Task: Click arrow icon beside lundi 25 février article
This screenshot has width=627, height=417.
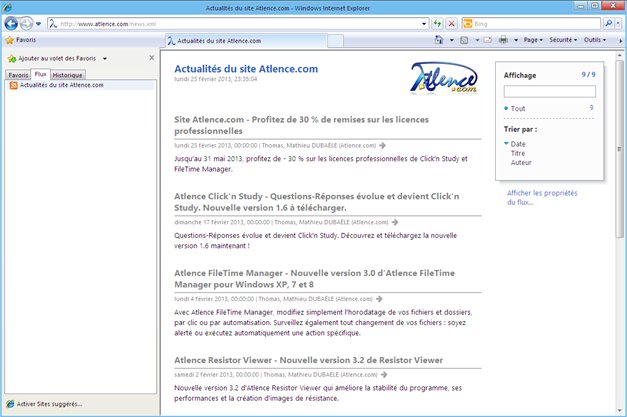Action: 383,146
